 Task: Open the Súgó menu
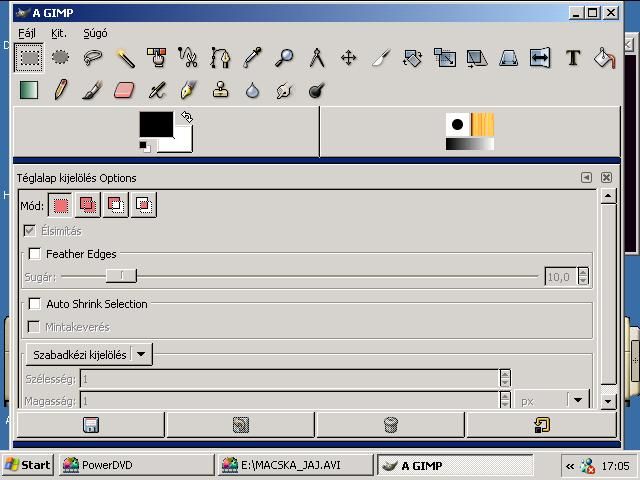coord(95,33)
